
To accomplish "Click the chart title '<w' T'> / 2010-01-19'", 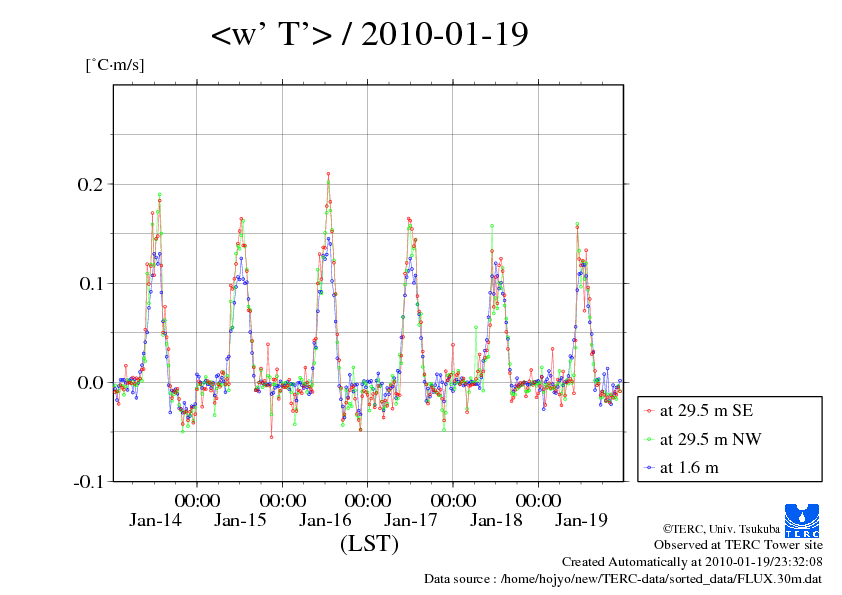I will [x=370, y=34].
